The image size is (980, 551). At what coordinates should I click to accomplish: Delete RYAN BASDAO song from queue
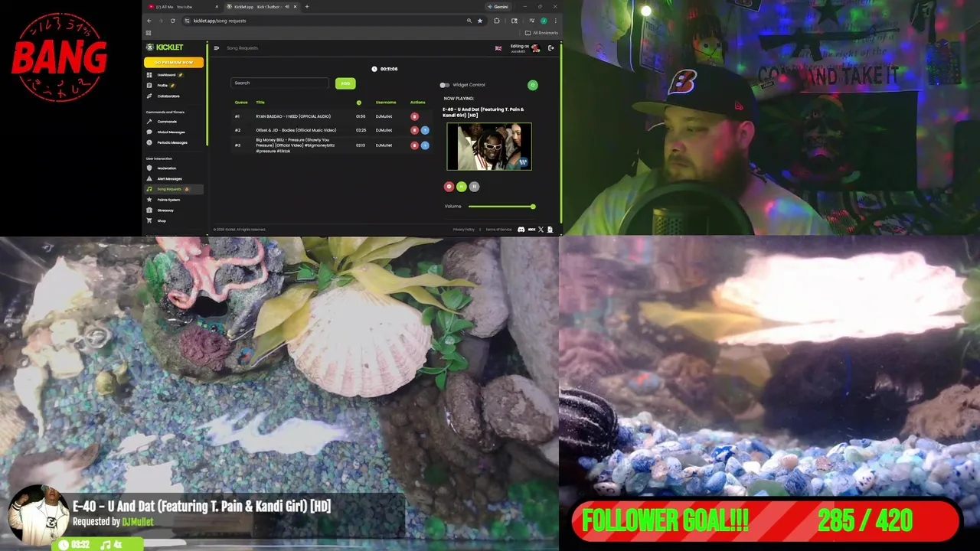pyautogui.click(x=414, y=116)
